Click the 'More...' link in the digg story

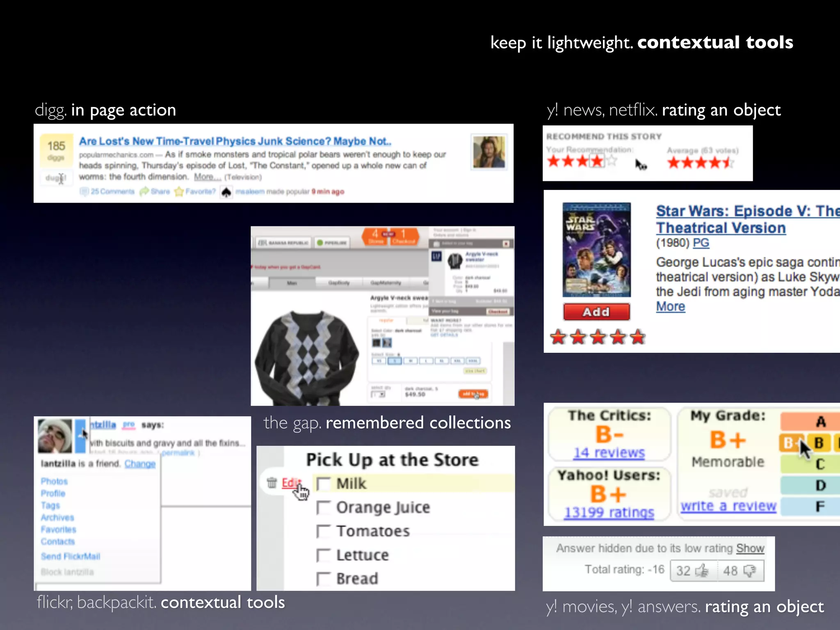tap(207, 177)
